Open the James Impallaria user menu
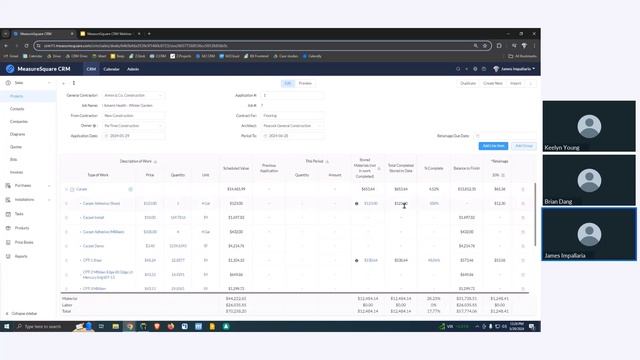Viewport: 640px width, 360px height. [514, 69]
